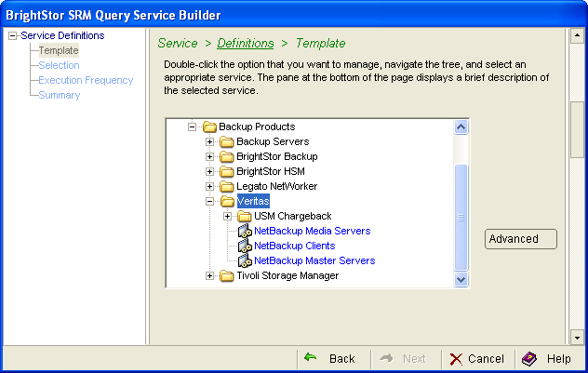Expand the BrightStor Backup node
The width and height of the screenshot is (588, 373).
(209, 156)
